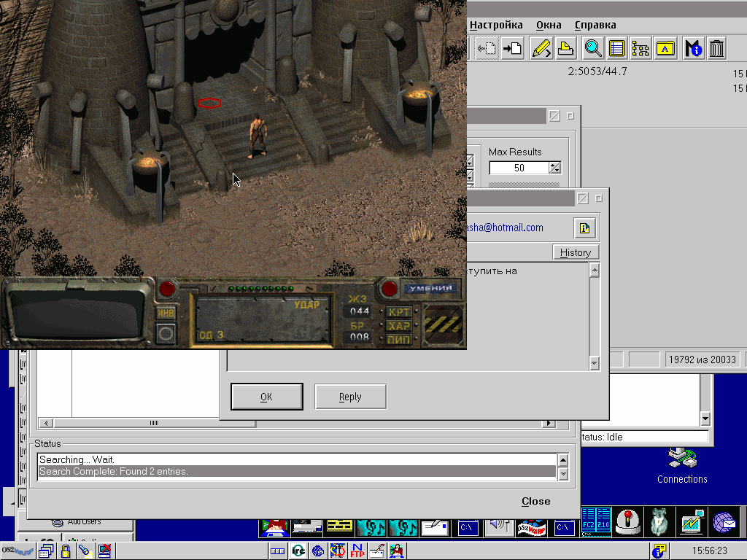This screenshot has height=560, width=747.
Task: Click the M info toolbar icon
Action: (x=693, y=48)
